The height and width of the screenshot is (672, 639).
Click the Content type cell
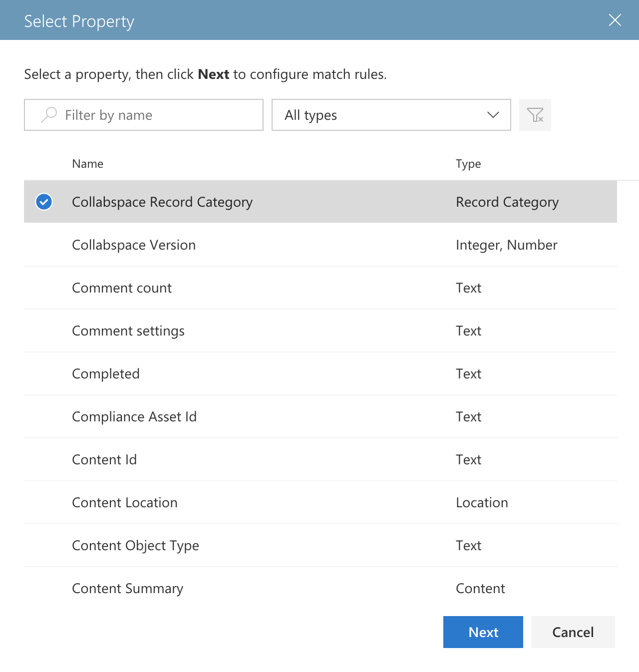[x=480, y=588]
